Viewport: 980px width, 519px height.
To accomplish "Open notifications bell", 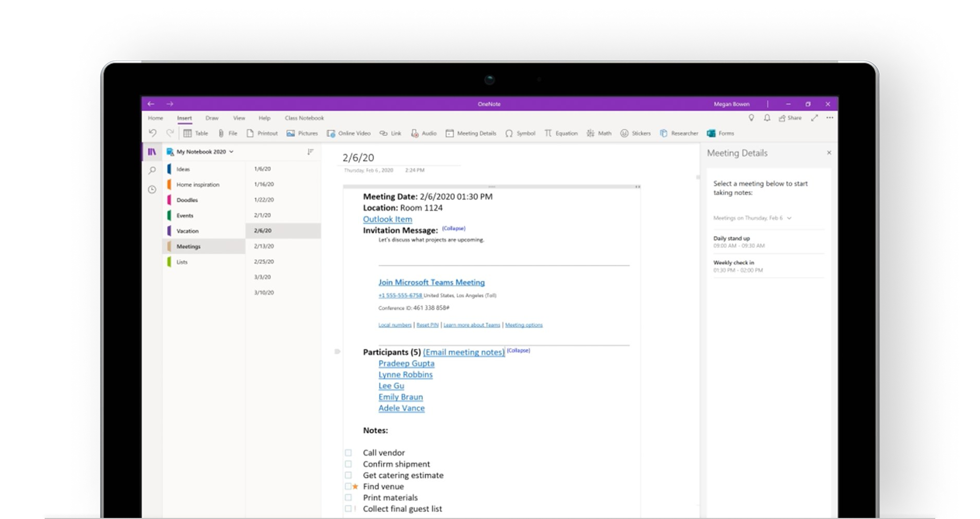I will (767, 118).
